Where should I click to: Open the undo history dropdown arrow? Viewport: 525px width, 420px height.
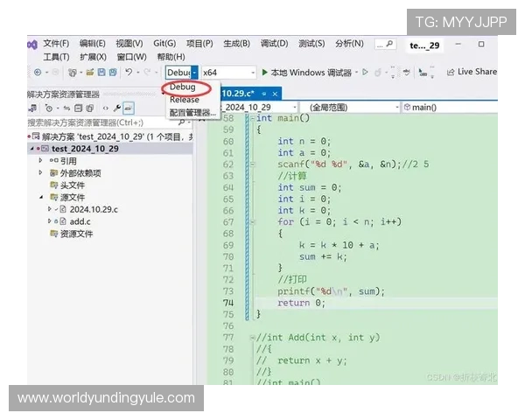[x=138, y=72]
